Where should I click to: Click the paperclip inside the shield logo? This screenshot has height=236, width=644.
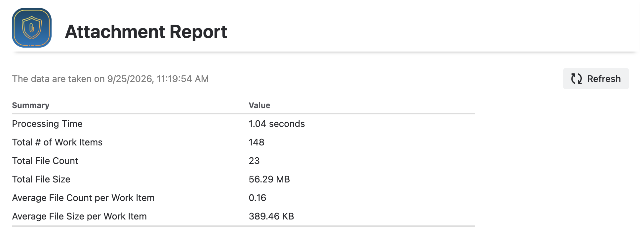pyautogui.click(x=32, y=28)
